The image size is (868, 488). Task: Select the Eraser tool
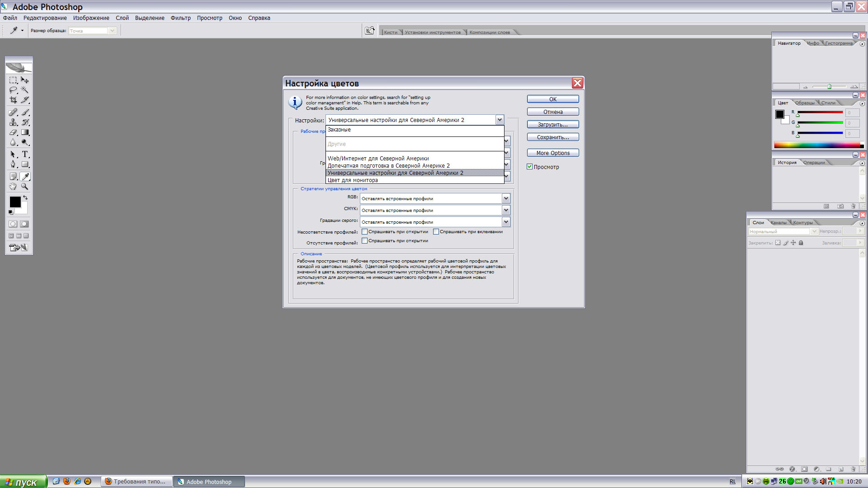tap(13, 132)
